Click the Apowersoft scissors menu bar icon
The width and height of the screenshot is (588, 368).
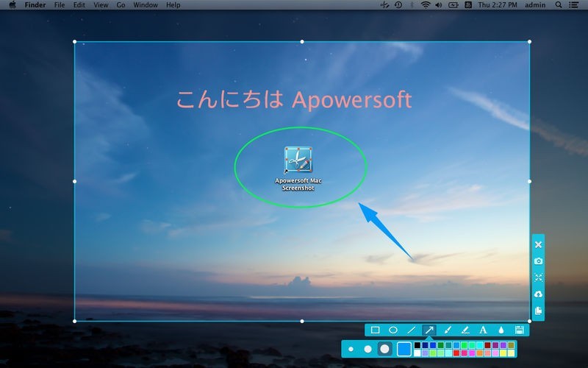click(384, 5)
